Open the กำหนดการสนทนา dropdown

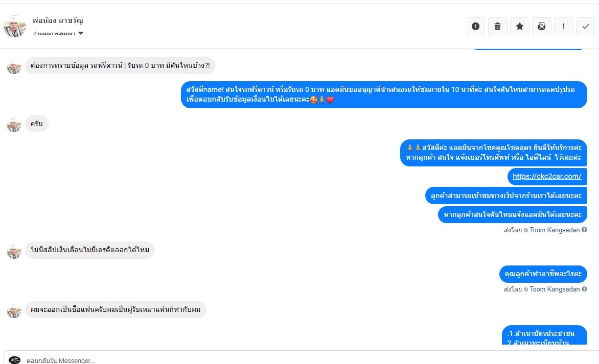pyautogui.click(x=54, y=34)
